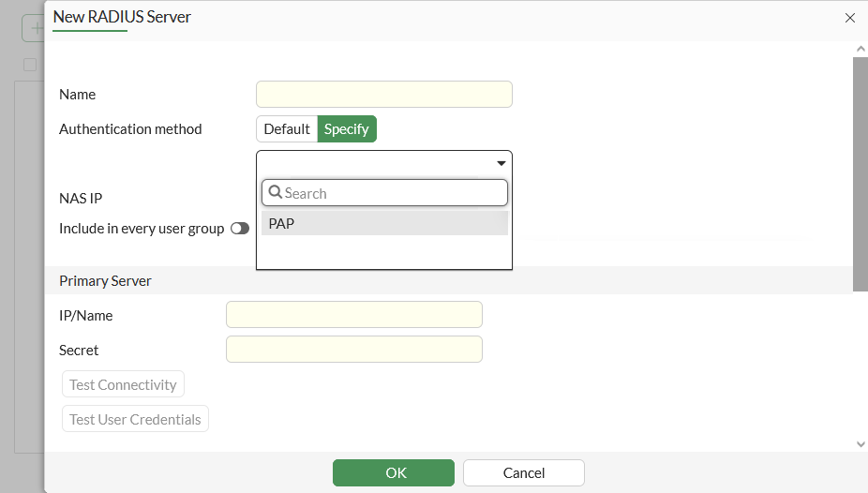Click the plus button behind the dialog

click(36, 28)
